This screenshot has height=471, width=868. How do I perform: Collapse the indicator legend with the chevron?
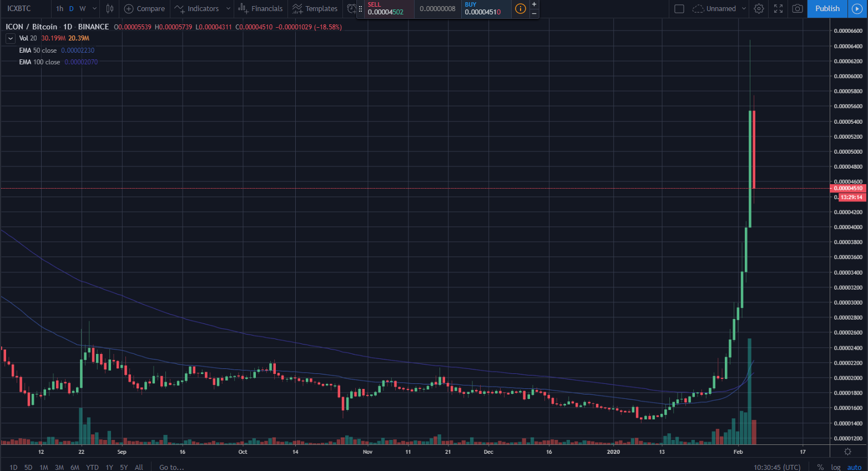[x=10, y=38]
